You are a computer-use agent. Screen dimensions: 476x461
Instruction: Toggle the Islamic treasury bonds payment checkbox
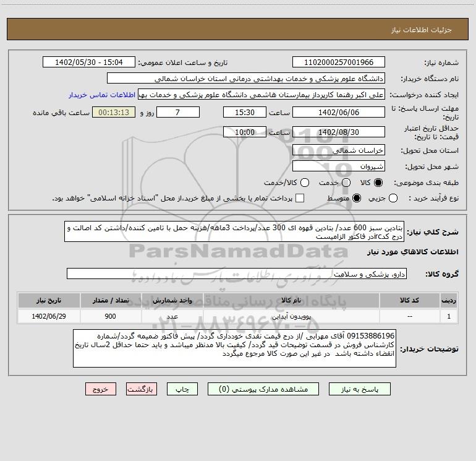click(300, 198)
